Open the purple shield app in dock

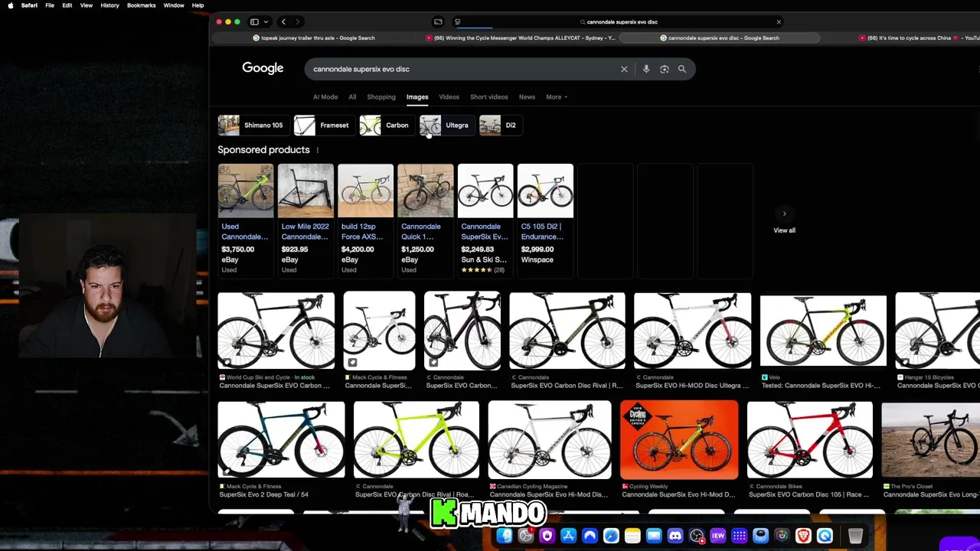(547, 536)
